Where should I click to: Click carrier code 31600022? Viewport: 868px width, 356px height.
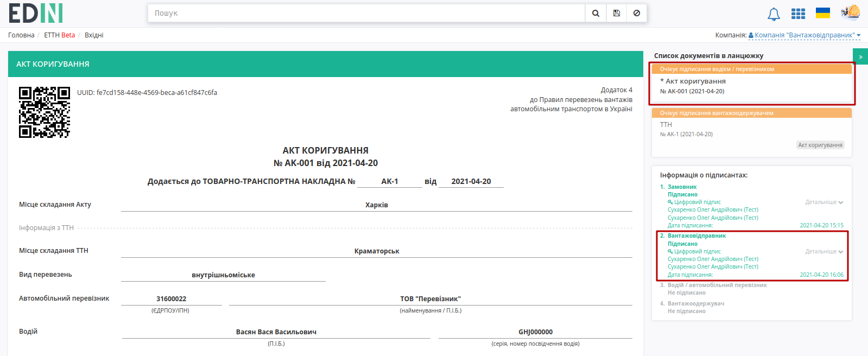click(x=172, y=299)
